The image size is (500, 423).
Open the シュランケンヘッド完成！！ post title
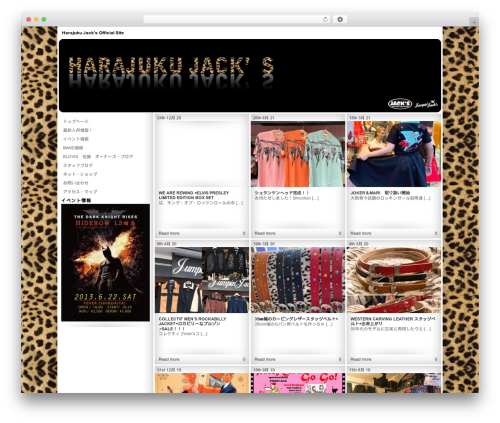282,193
